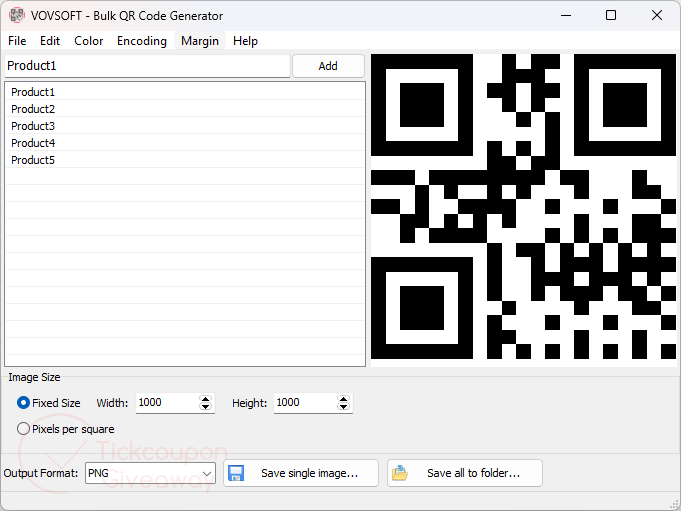Select the Fixed Size radio button
The image size is (681, 511).
tap(24, 403)
